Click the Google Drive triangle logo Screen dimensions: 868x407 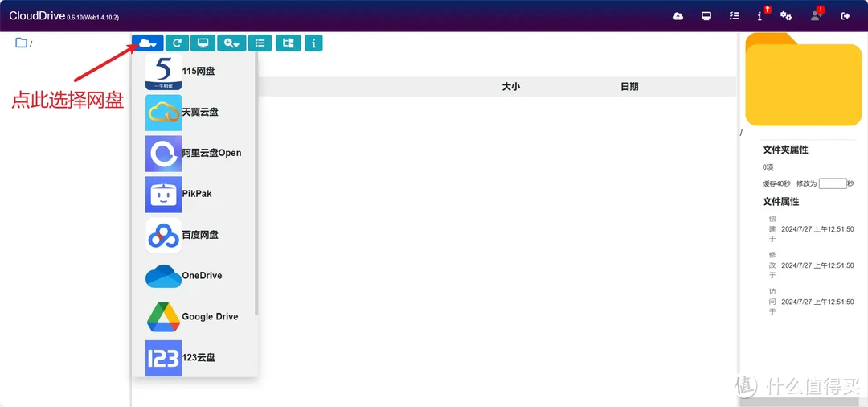(x=163, y=317)
